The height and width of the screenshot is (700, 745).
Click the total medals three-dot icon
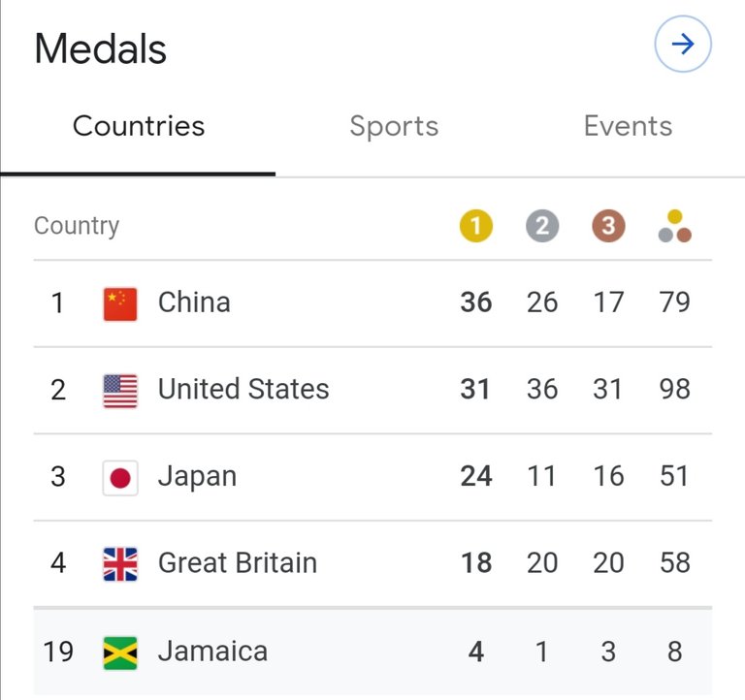(x=675, y=226)
